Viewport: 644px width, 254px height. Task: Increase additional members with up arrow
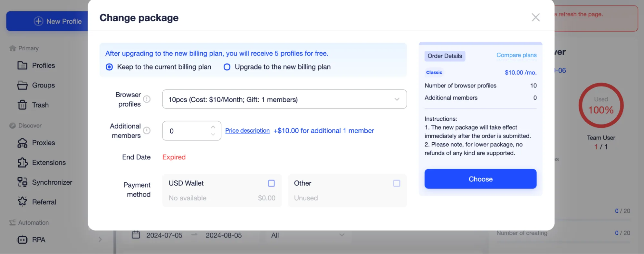pyautogui.click(x=213, y=127)
